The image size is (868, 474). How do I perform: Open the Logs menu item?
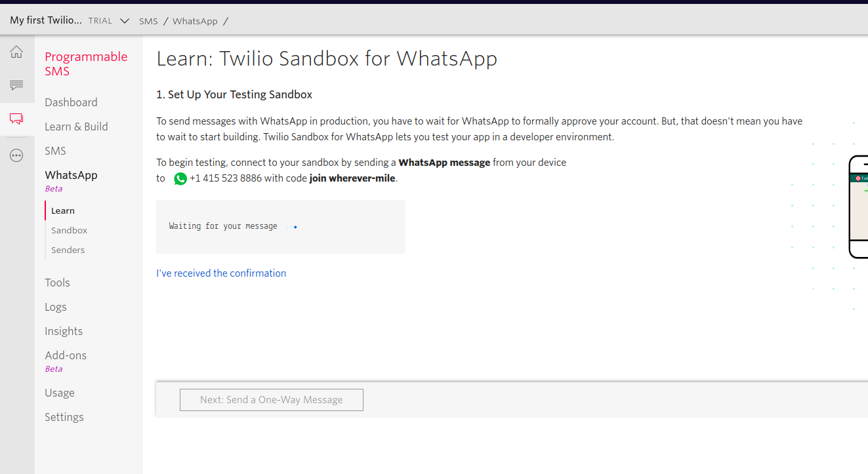56,307
